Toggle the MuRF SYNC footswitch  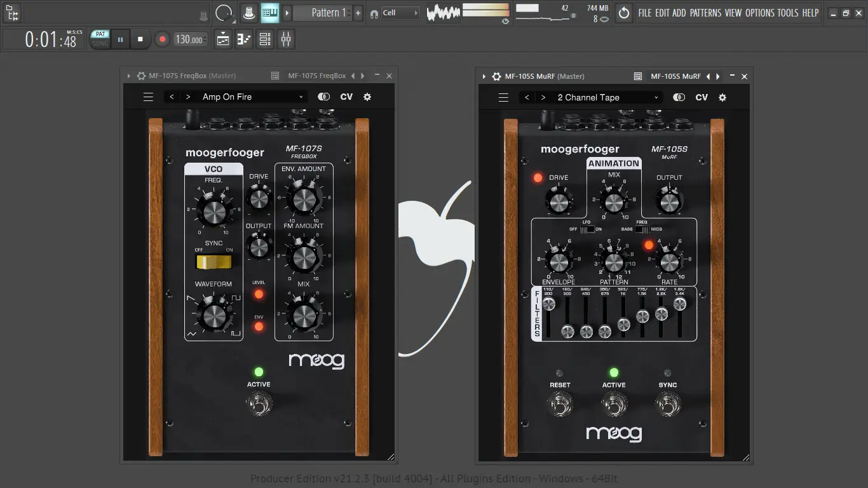[x=668, y=404]
